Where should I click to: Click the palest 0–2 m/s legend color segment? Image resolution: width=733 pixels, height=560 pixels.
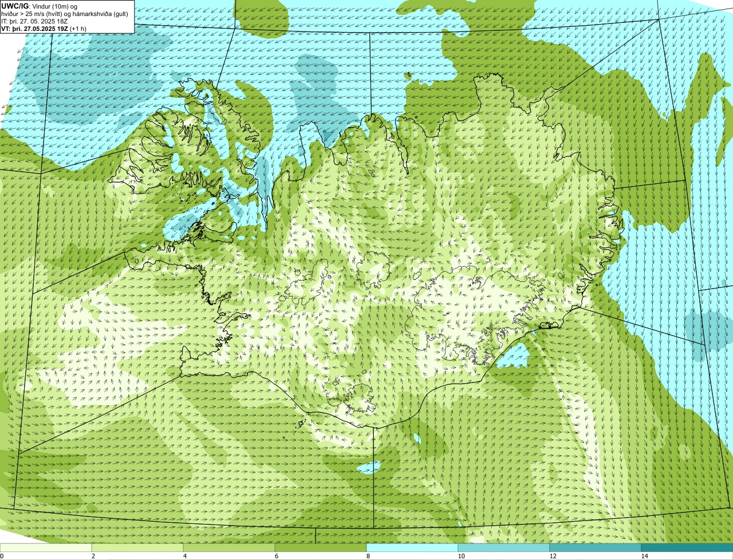click(46, 547)
